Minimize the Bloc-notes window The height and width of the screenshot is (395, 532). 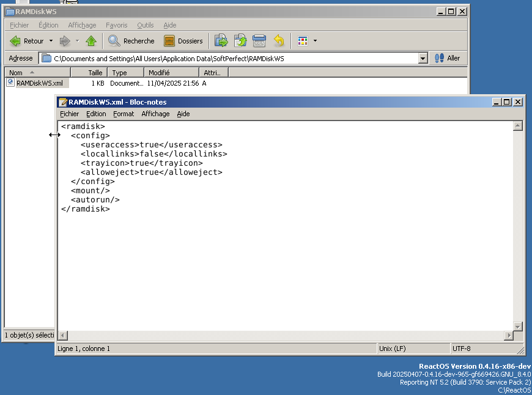coord(497,102)
